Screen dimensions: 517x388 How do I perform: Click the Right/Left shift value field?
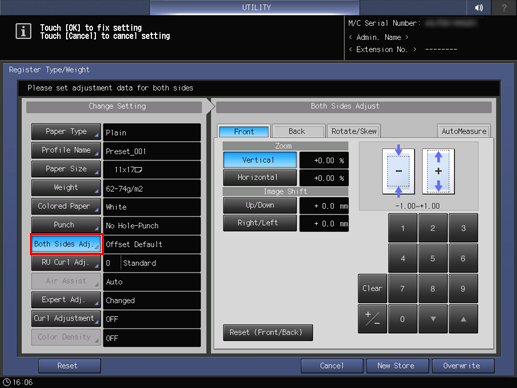pyautogui.click(x=324, y=223)
